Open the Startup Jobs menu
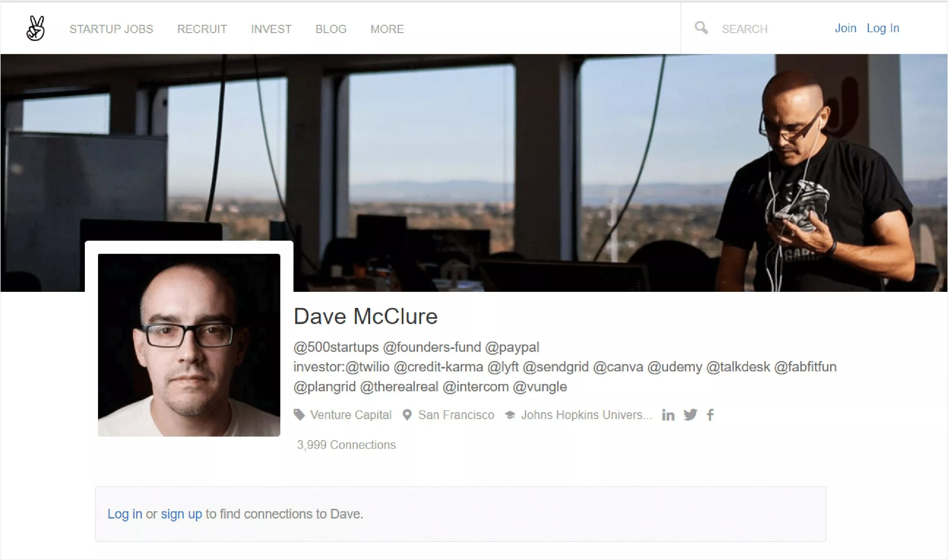Image resolution: width=948 pixels, height=560 pixels. click(111, 29)
